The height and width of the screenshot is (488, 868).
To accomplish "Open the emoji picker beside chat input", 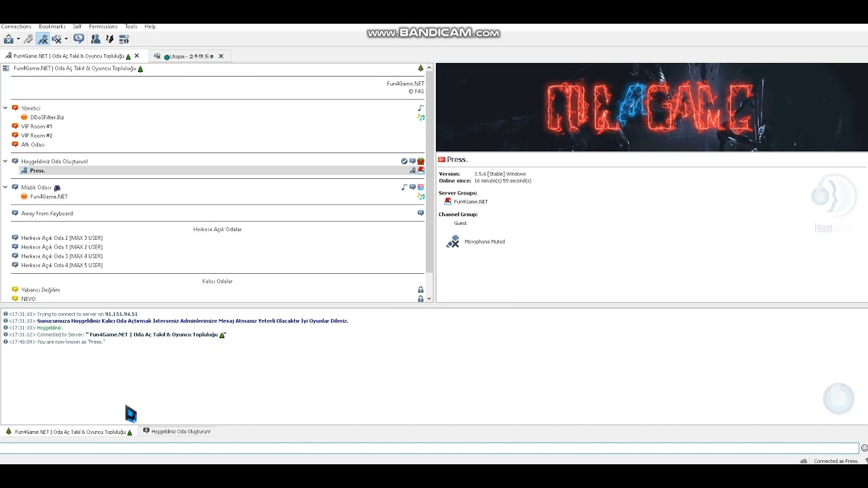I will point(864,448).
